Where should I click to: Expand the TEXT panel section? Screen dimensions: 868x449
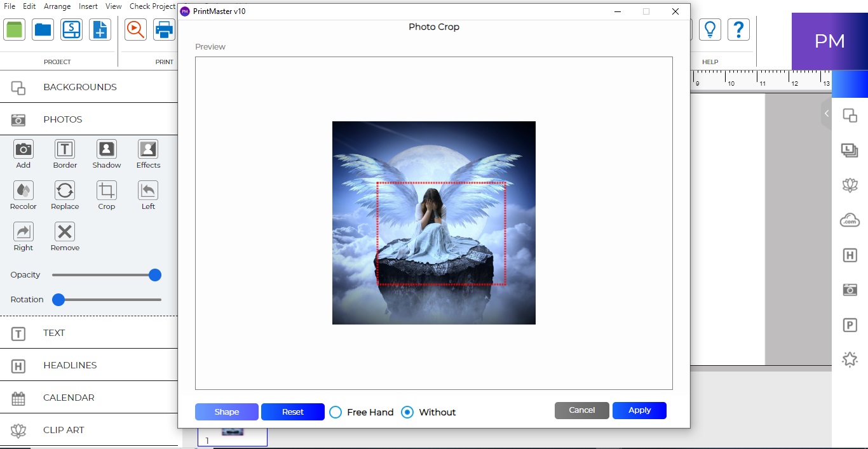[89, 333]
